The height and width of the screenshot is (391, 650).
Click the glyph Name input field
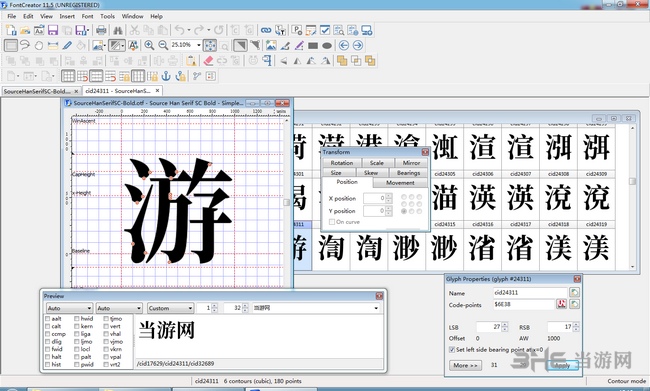pos(530,293)
